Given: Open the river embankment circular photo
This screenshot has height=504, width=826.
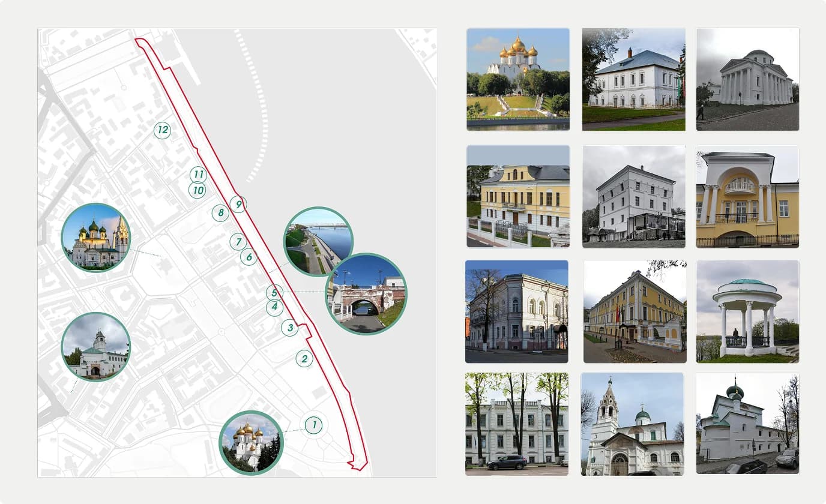Looking at the screenshot, I should (x=318, y=241).
